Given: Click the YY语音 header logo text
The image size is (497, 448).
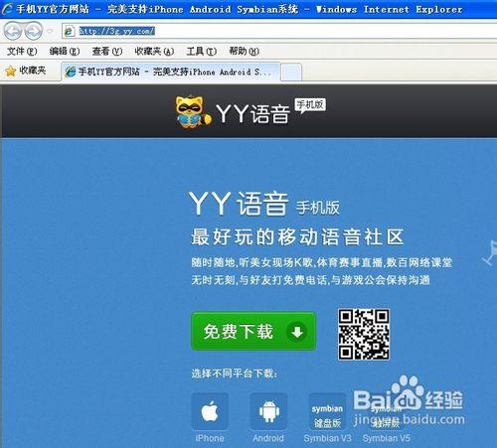Looking at the screenshot, I should pos(253,113).
